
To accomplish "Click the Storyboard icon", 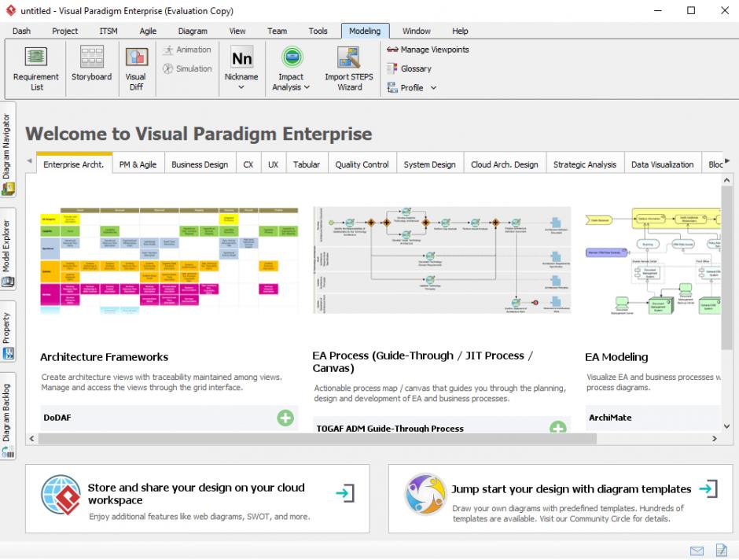I will (91, 64).
